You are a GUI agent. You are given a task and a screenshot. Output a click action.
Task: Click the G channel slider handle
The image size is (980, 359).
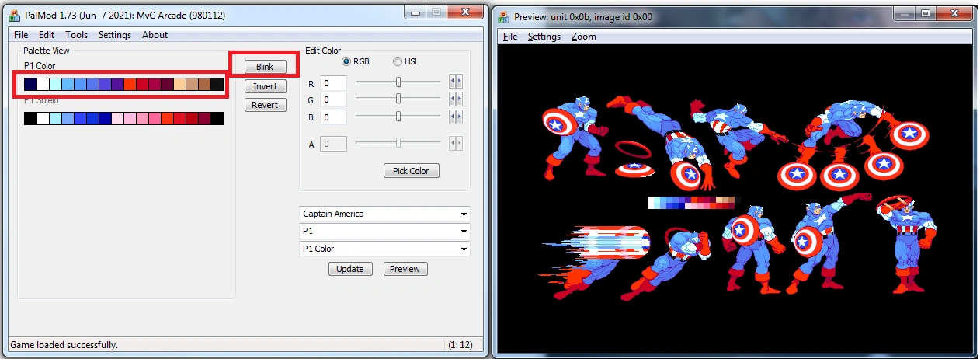[398, 99]
